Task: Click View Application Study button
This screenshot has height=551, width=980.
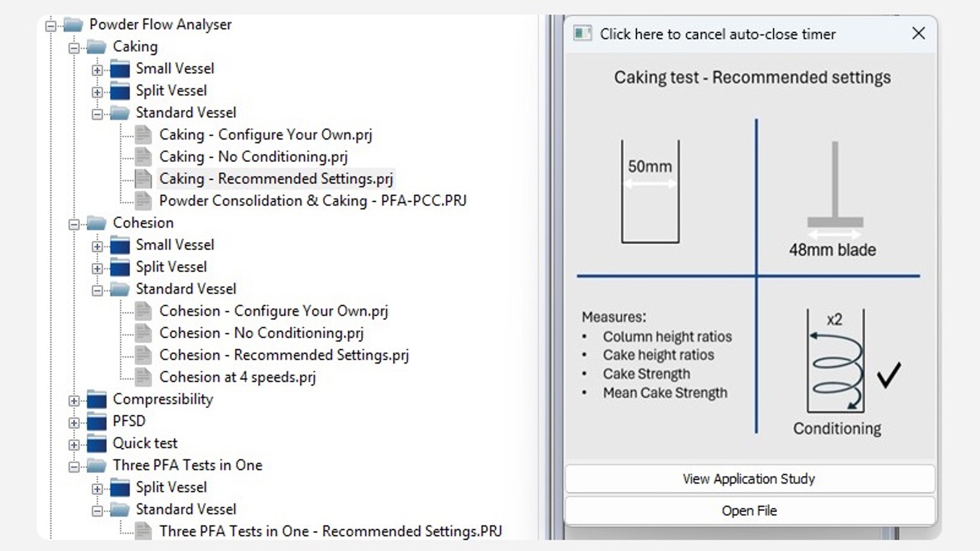Action: (x=750, y=479)
